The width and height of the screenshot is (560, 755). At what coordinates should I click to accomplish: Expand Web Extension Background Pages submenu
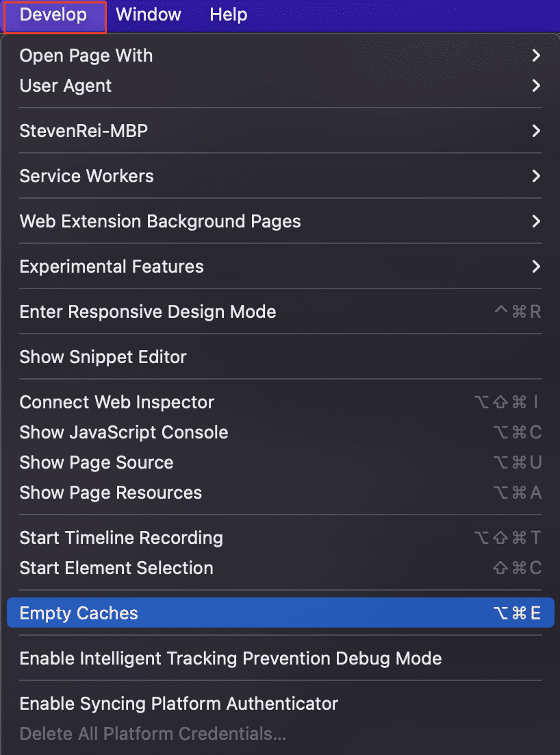160,221
